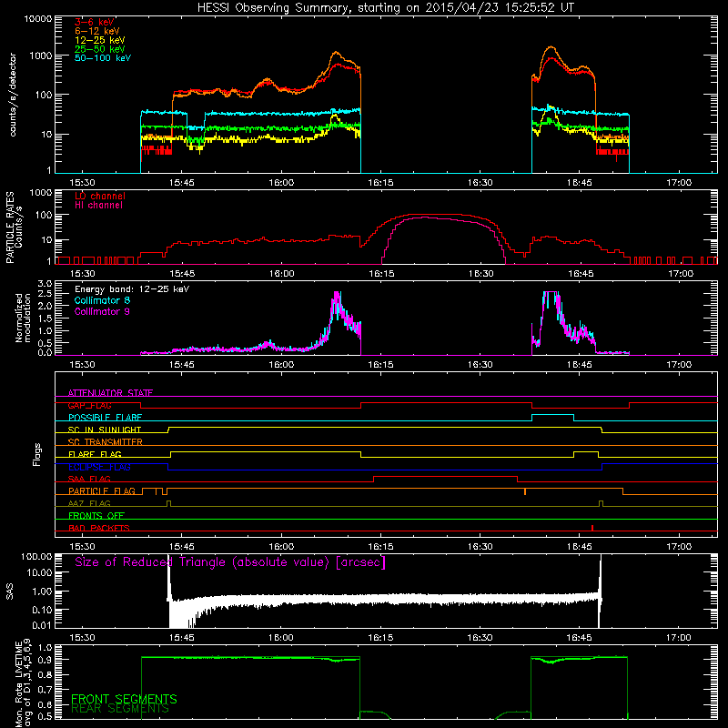
Task: Select the Collimator 9 legend entry
Action: 102,311
